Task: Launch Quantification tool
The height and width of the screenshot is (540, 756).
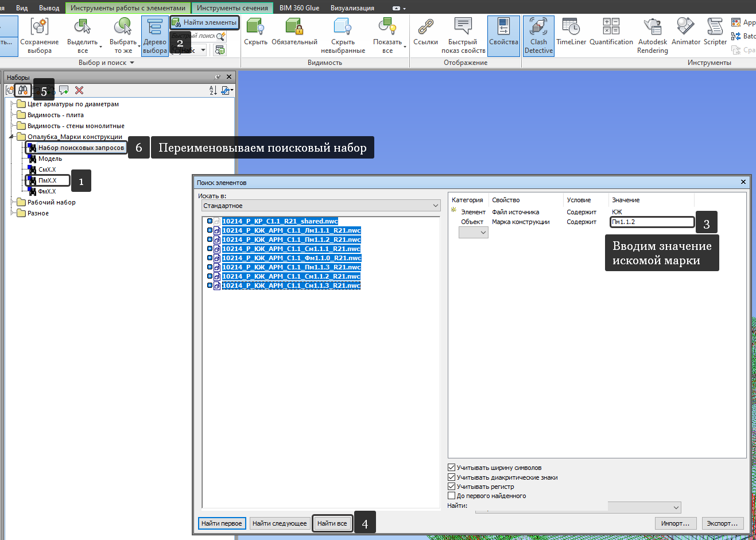Action: (x=611, y=33)
